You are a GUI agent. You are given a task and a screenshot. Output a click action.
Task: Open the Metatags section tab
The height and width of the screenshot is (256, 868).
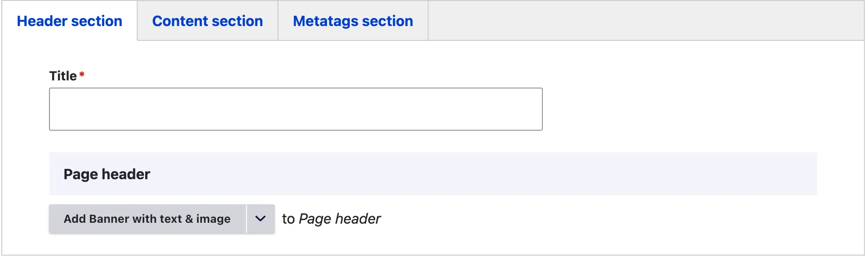point(353,21)
